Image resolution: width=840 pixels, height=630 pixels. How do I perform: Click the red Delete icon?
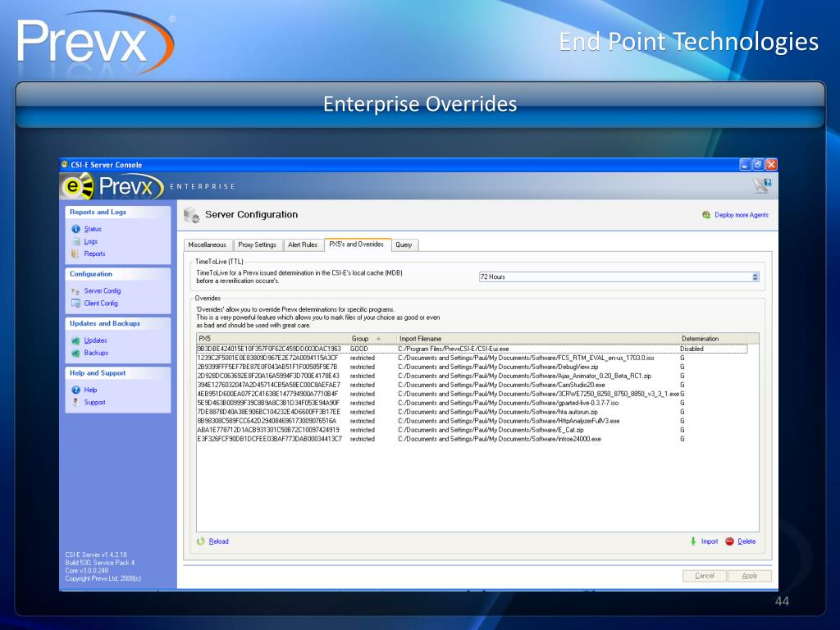click(729, 541)
